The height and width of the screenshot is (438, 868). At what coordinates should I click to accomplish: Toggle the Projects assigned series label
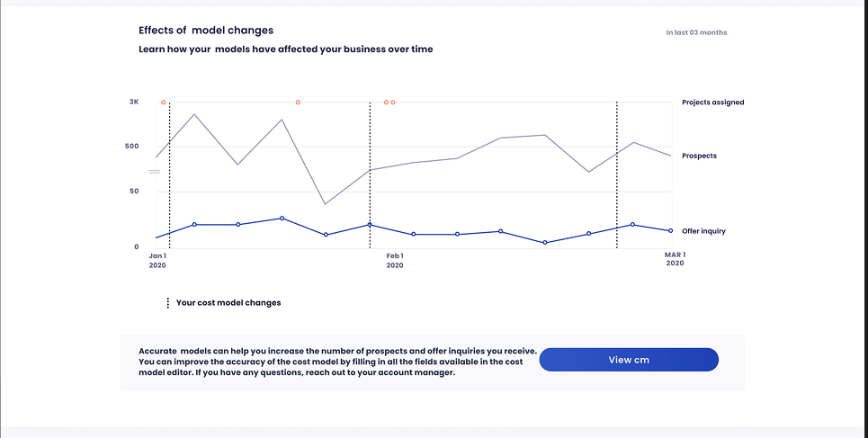712,103
